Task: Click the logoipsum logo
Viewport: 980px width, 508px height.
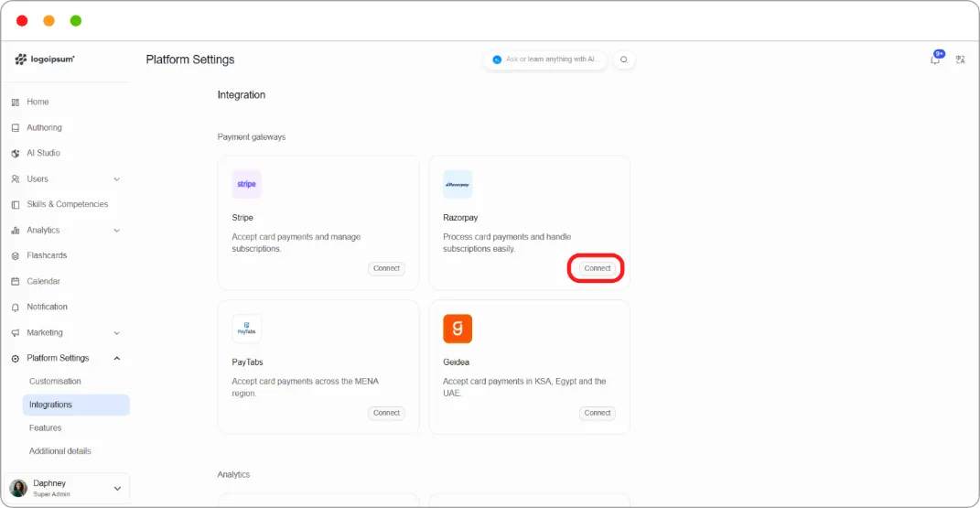Action: click(x=44, y=59)
